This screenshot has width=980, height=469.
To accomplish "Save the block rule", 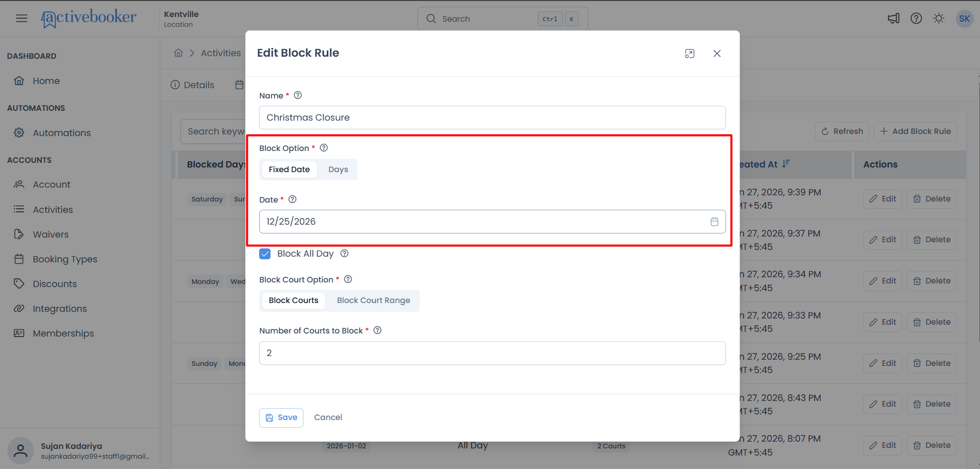I will (x=281, y=417).
